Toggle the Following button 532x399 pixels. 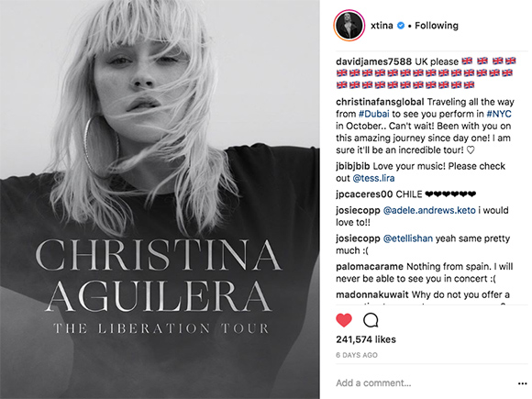click(x=437, y=26)
